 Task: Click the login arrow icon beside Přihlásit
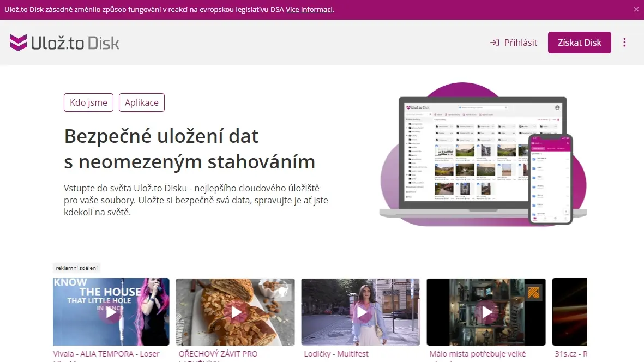click(495, 43)
